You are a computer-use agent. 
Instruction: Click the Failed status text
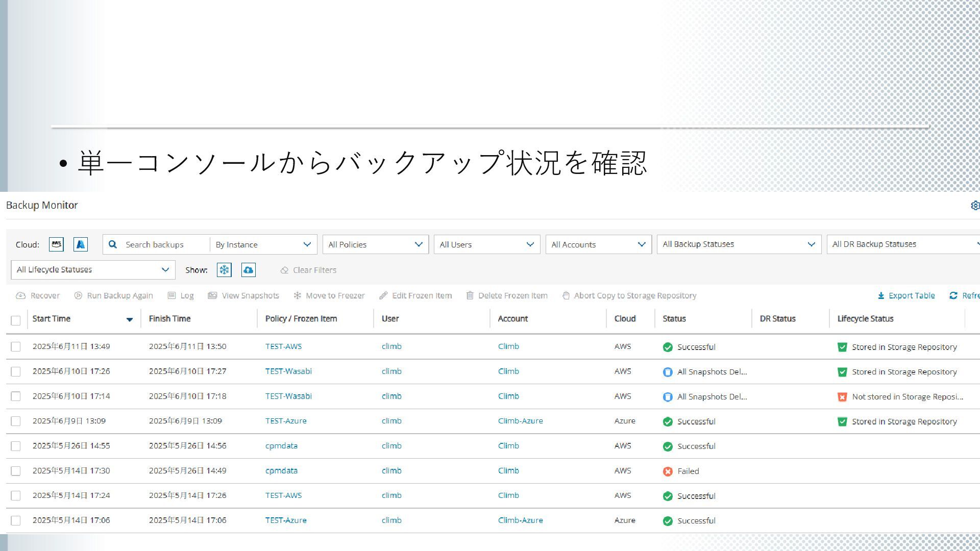688,471
